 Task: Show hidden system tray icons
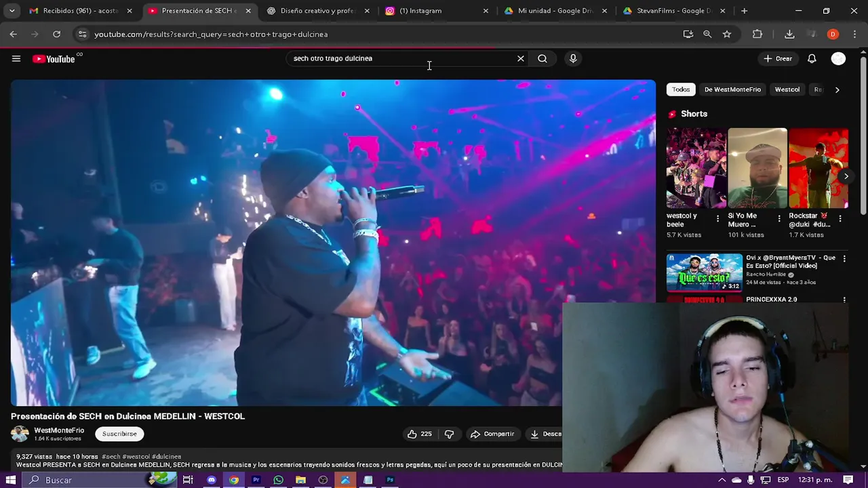pos(722,480)
